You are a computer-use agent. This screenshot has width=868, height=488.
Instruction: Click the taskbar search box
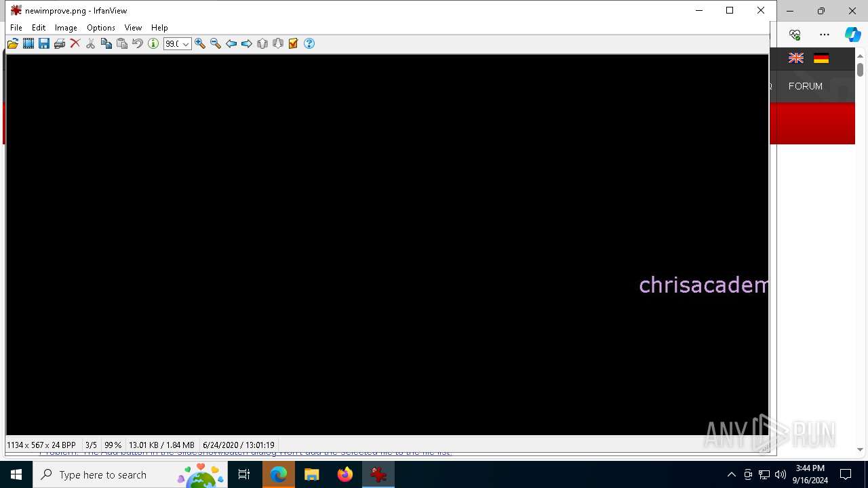(x=130, y=474)
